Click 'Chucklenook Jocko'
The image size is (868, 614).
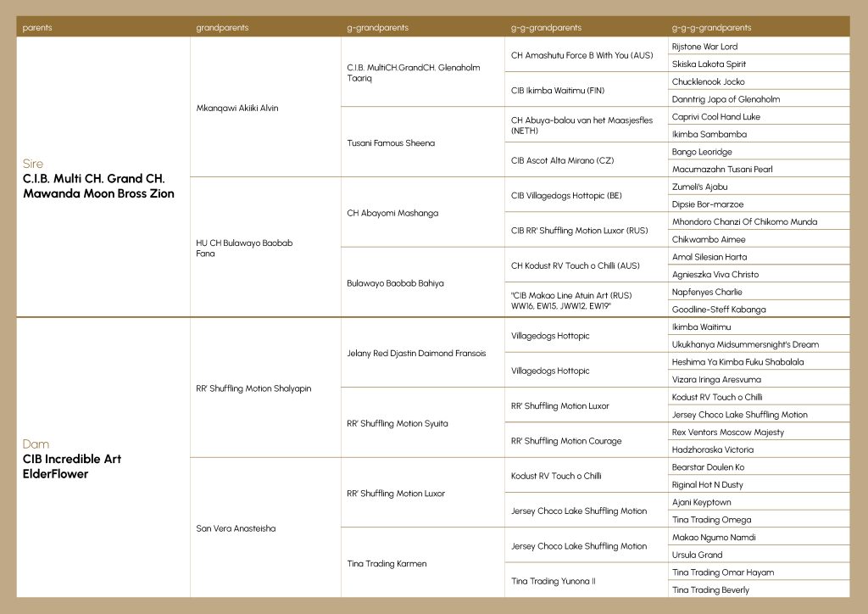[x=708, y=81]
